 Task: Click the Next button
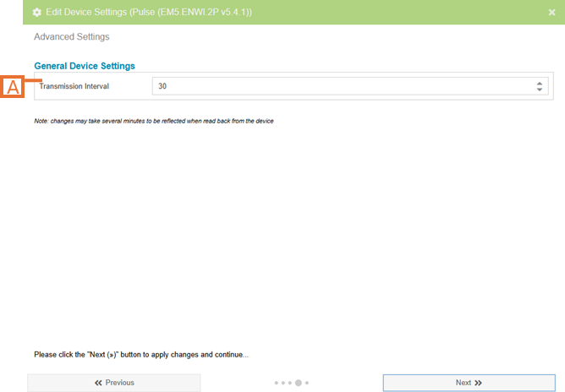pos(469,383)
